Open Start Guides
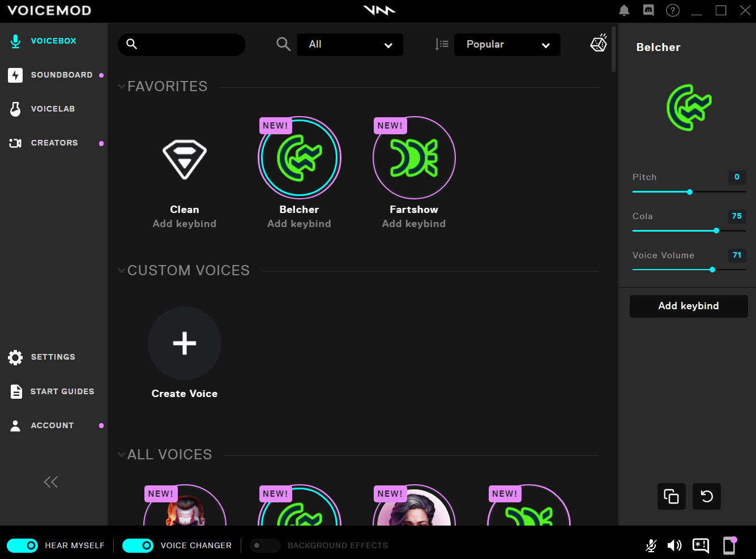 [53, 391]
